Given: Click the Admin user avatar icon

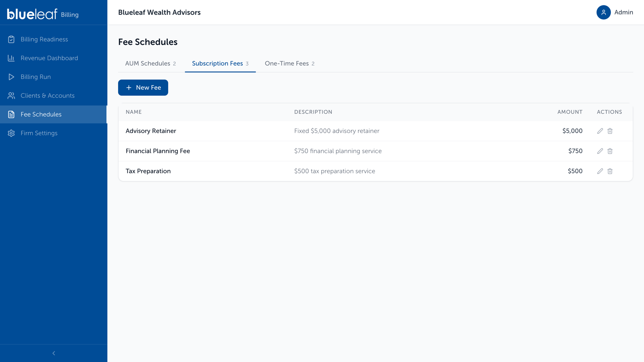Looking at the screenshot, I should coord(603,12).
